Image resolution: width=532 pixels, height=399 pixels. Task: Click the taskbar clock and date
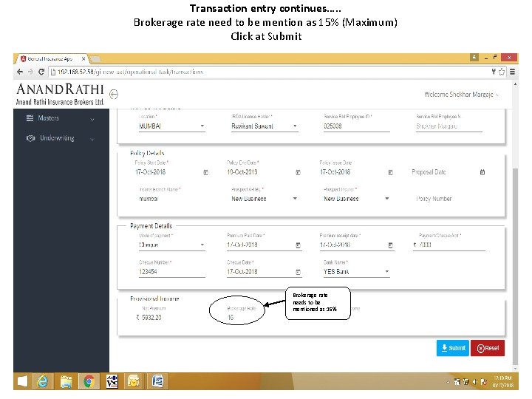point(502,382)
